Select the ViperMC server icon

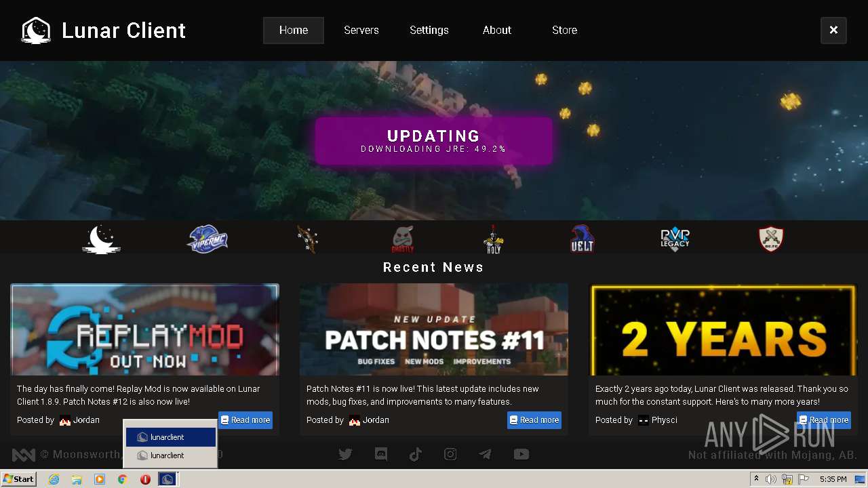[x=208, y=239]
